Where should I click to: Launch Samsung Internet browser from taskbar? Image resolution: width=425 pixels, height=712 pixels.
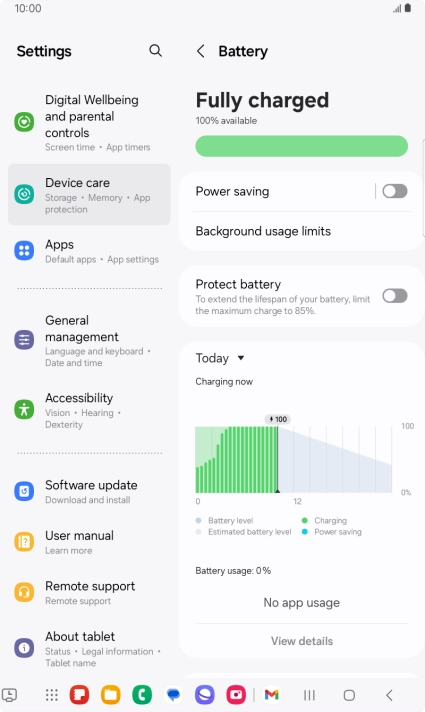click(x=205, y=695)
